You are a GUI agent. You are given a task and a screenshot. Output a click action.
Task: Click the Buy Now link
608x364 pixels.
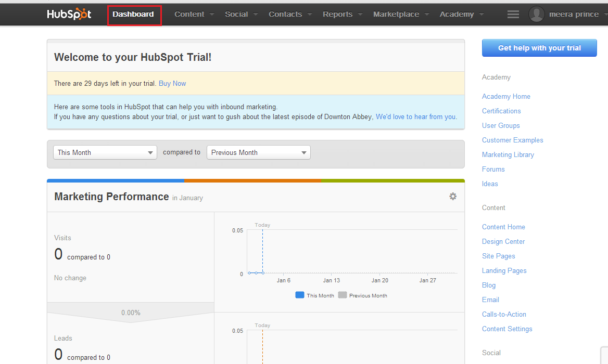[x=172, y=83]
